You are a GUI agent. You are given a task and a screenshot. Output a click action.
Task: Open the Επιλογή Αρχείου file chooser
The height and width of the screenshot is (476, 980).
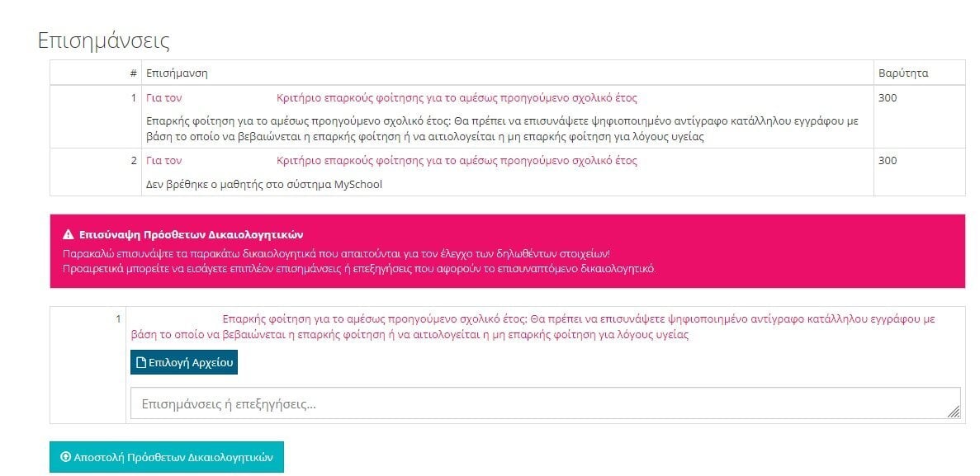184,362
